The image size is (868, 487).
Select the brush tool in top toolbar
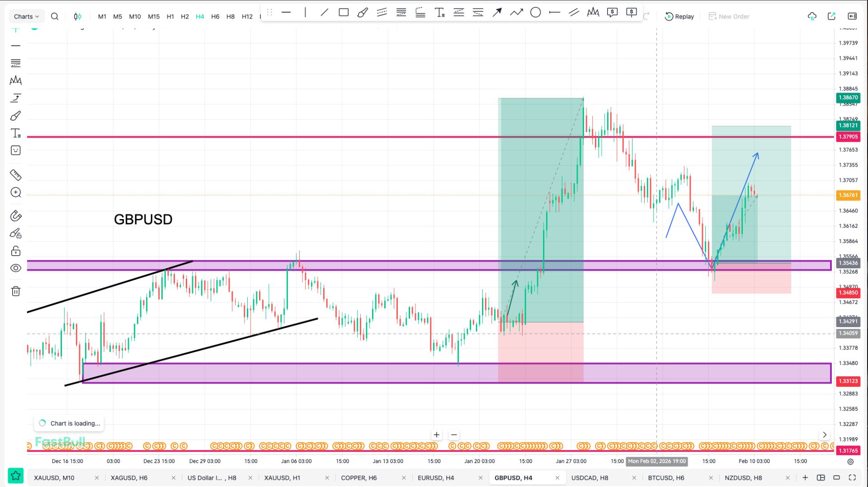pos(363,13)
